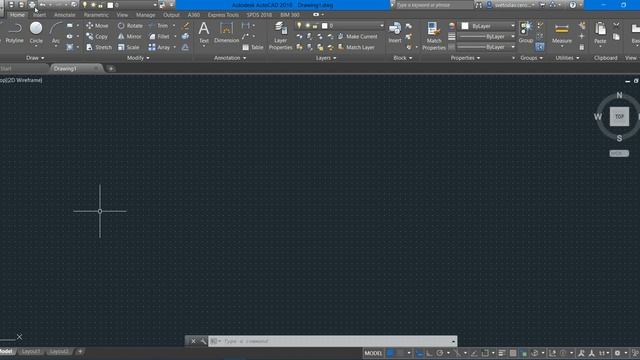Click layer color swatch in quick access toolbar

click(110, 5)
